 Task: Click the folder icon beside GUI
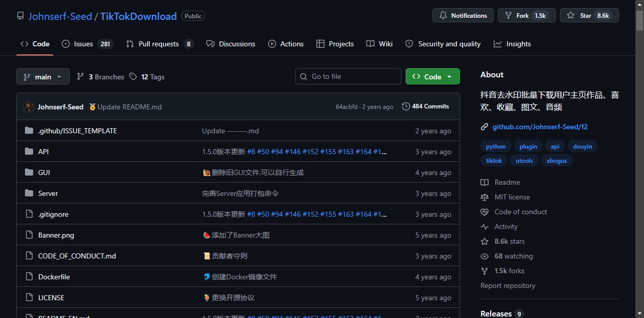point(29,172)
